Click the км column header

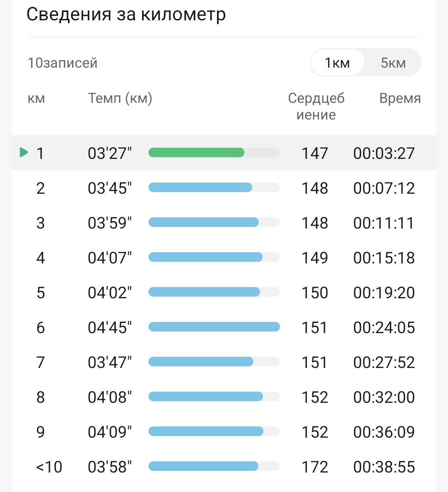(x=37, y=99)
